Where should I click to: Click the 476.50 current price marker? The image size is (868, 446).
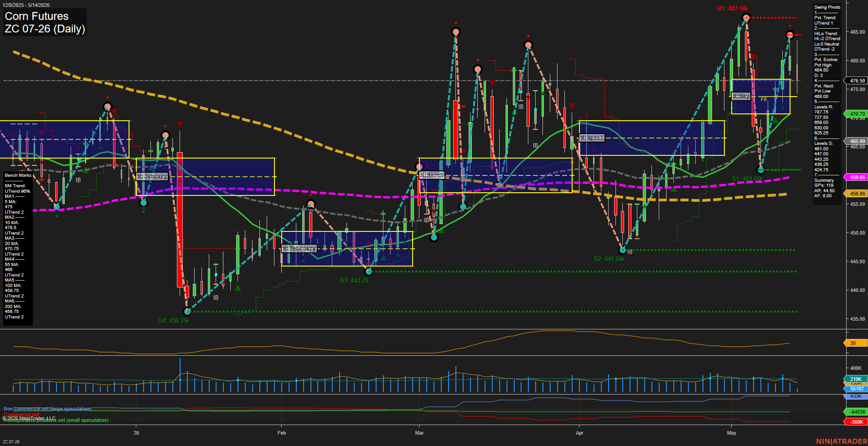tap(855, 81)
